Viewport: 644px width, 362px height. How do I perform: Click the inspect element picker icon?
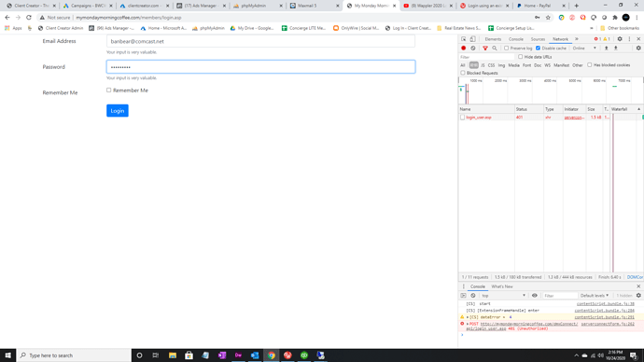pos(464,39)
